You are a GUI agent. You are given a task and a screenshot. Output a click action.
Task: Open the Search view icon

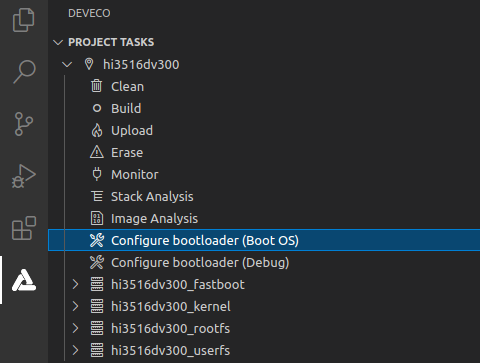(24, 72)
